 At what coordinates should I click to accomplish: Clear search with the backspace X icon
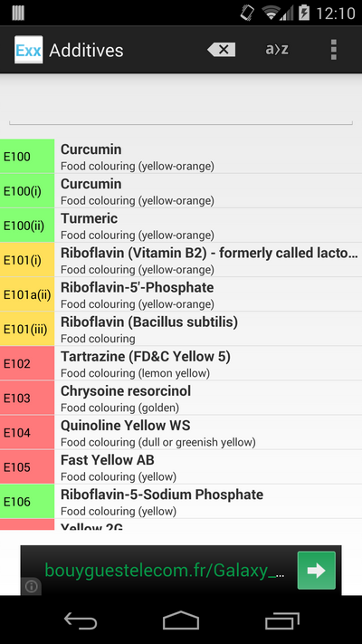click(221, 50)
